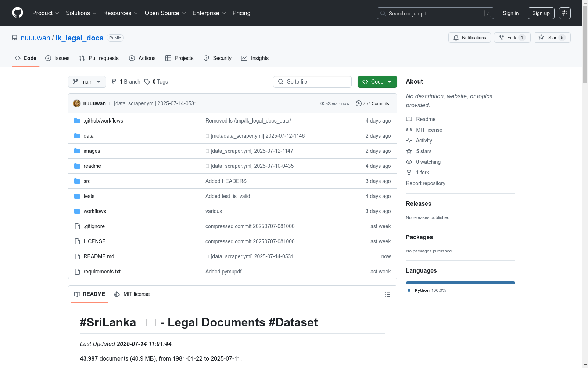Click the src folder icon
Screen dimensions: 588x368
77,181
